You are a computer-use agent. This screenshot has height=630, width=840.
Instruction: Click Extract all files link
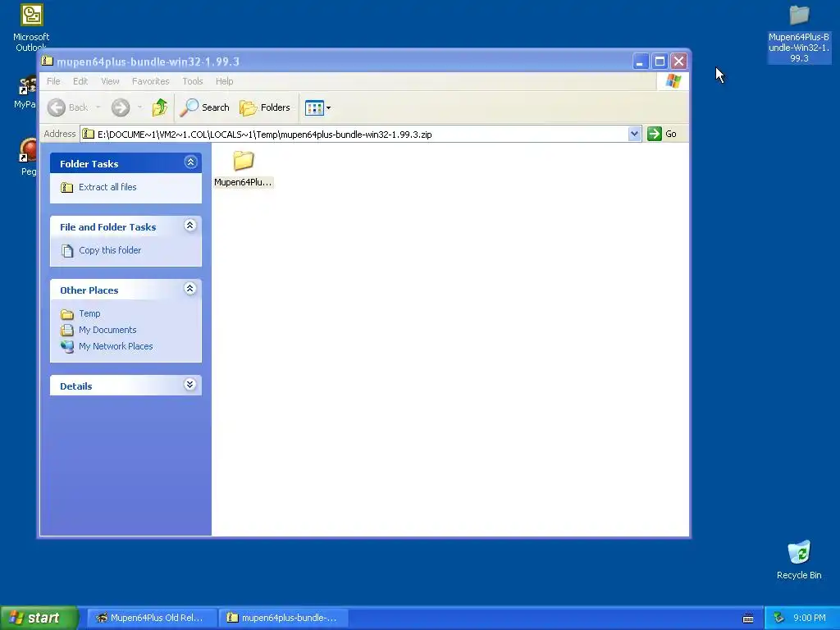107,187
